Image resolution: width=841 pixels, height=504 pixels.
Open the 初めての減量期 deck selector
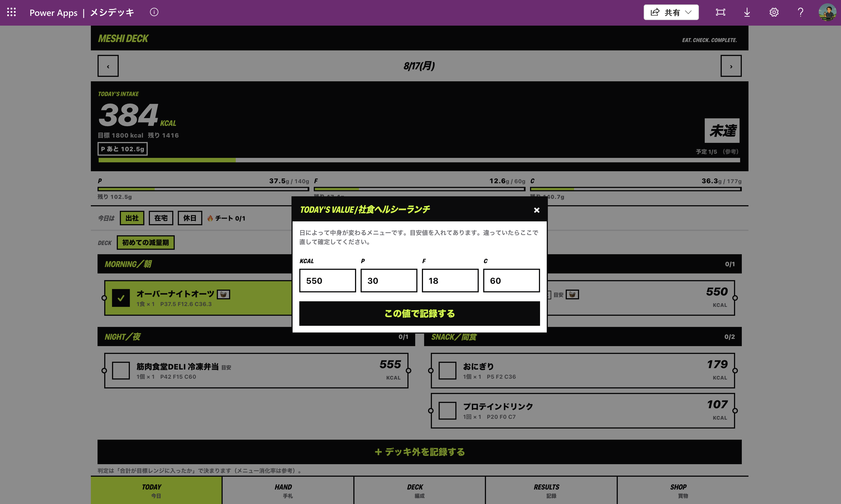click(145, 243)
